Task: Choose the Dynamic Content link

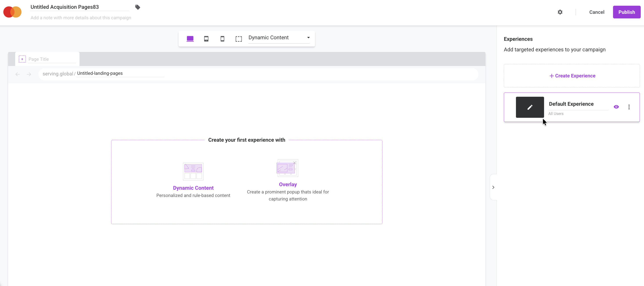Action: tap(193, 188)
